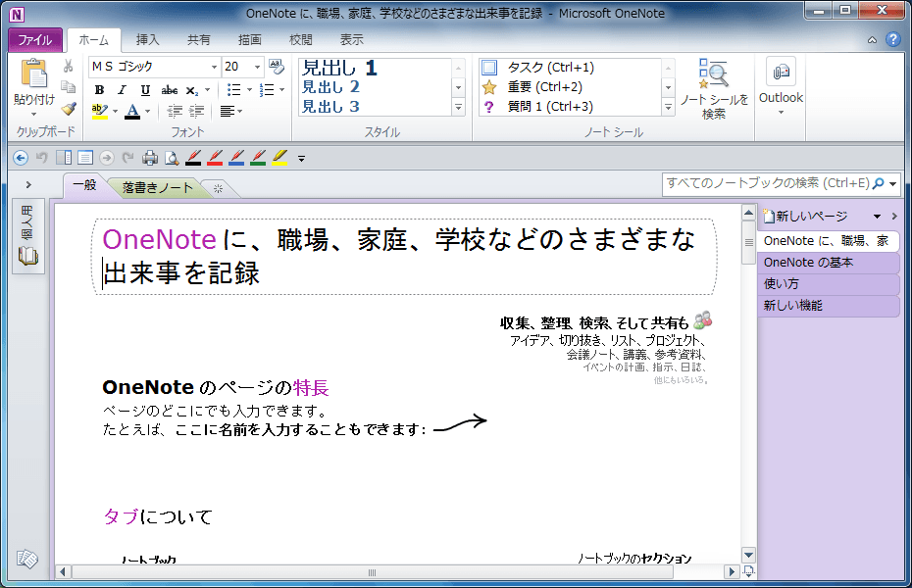Open the font name combo box MS ゴシック

tap(154, 67)
